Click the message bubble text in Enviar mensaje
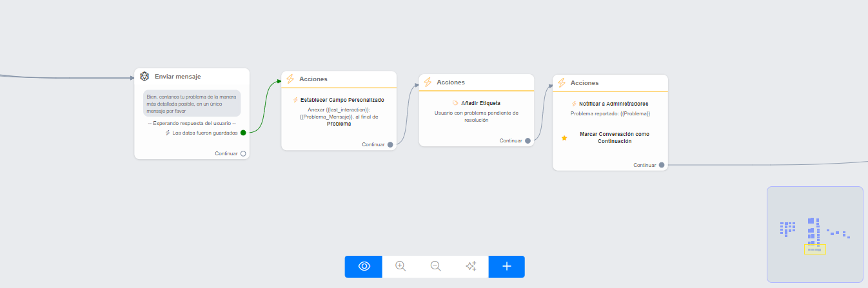The image size is (868, 288). click(192, 103)
